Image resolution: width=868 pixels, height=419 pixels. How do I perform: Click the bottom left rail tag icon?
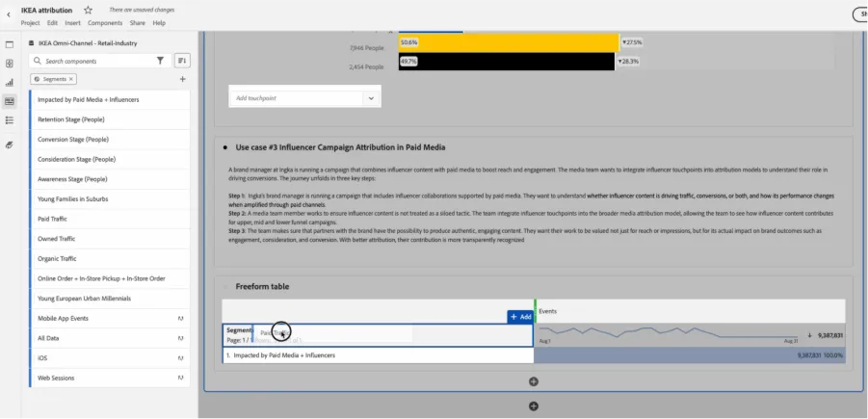tap(10, 145)
